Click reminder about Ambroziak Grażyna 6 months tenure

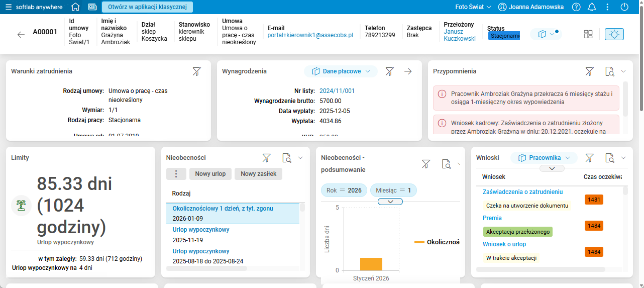coord(526,98)
